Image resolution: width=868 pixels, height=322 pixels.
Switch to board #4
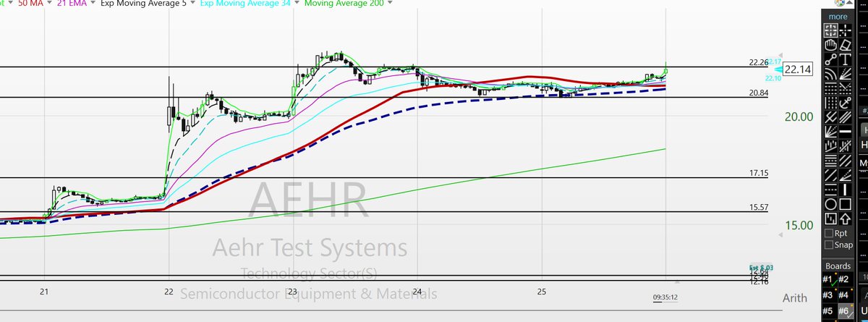(x=846, y=295)
